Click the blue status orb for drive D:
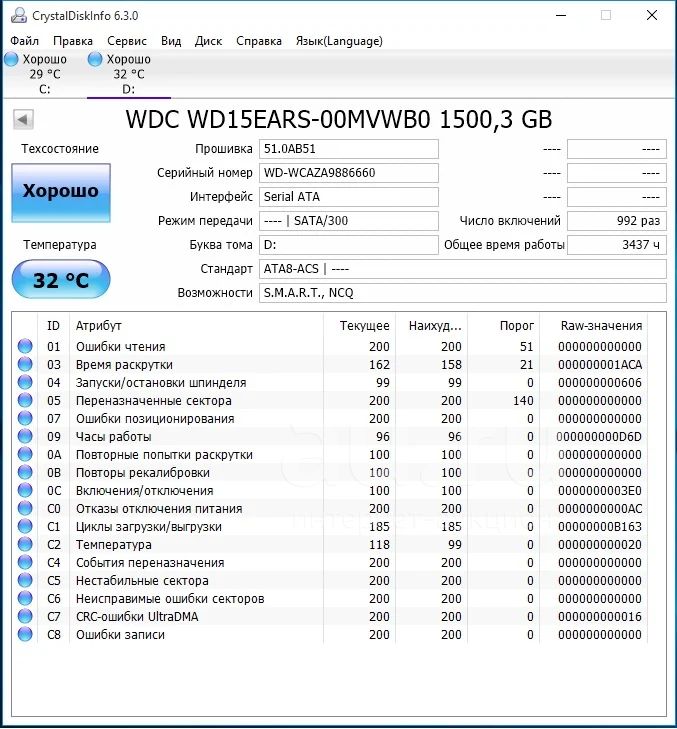Viewport: 677px width, 729px height. coord(95,59)
